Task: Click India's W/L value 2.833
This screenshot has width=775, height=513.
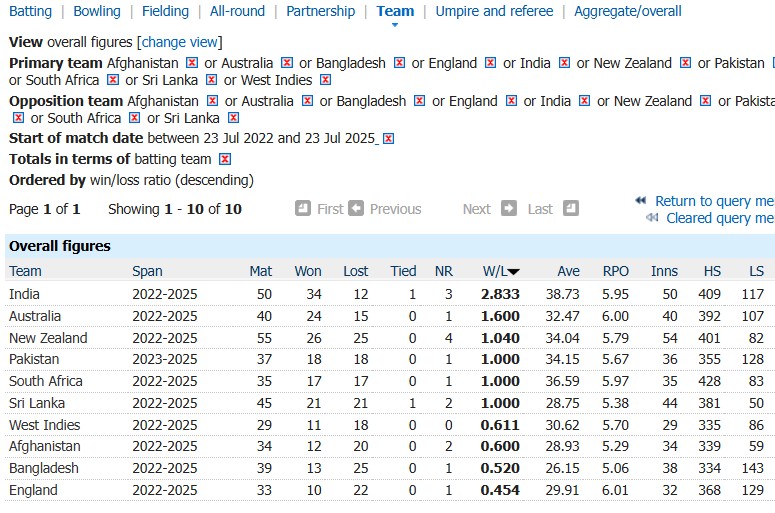Action: coord(500,294)
